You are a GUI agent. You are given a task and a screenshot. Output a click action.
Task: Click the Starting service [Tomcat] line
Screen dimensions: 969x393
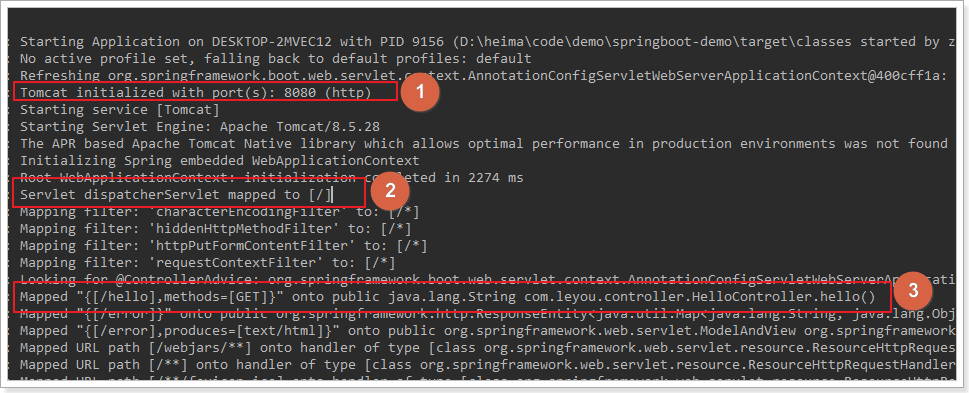[x=119, y=110]
